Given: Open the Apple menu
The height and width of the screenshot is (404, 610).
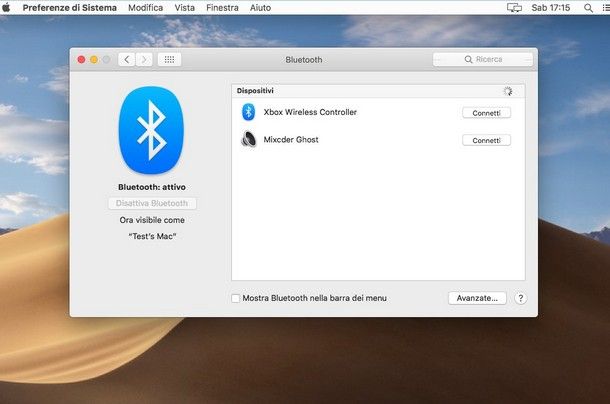Looking at the screenshot, I should (6, 7).
